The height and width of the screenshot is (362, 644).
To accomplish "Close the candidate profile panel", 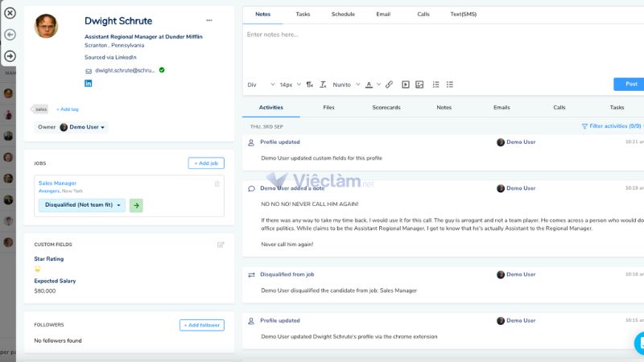I will (10, 13).
